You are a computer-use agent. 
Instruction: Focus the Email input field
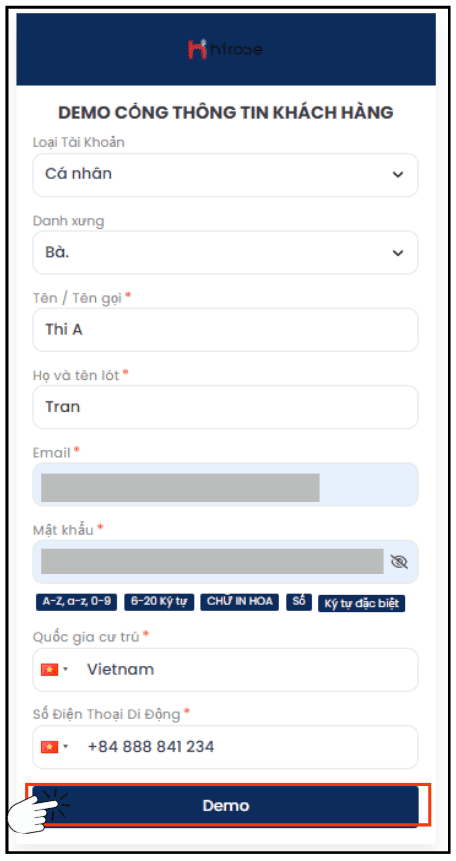[x=225, y=484]
